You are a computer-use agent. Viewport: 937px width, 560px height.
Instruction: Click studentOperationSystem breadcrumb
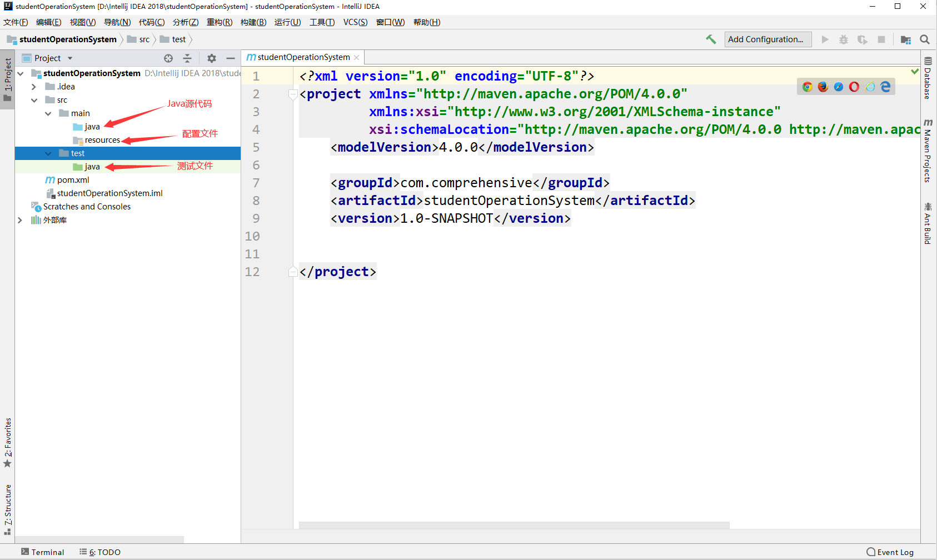tap(62, 39)
